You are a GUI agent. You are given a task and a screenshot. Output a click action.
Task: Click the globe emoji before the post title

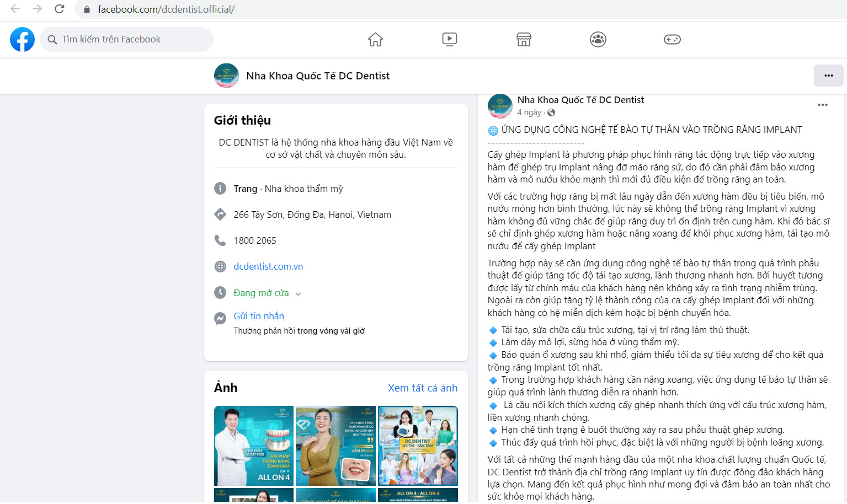click(x=493, y=130)
